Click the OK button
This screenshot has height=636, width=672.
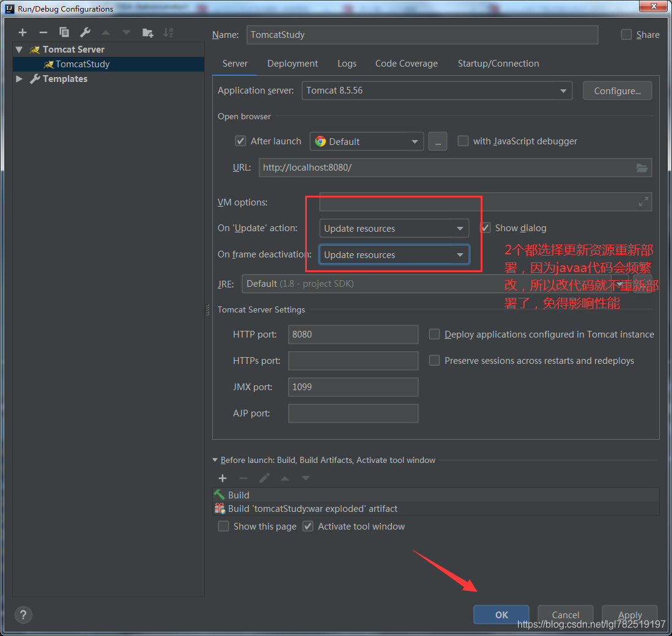click(x=501, y=615)
